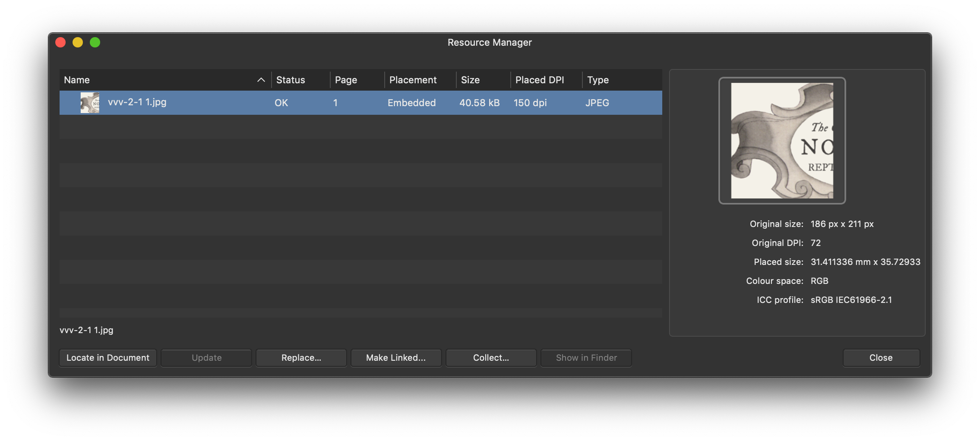Toggle the Name column sort arrow
980x441 pixels.
tap(261, 80)
